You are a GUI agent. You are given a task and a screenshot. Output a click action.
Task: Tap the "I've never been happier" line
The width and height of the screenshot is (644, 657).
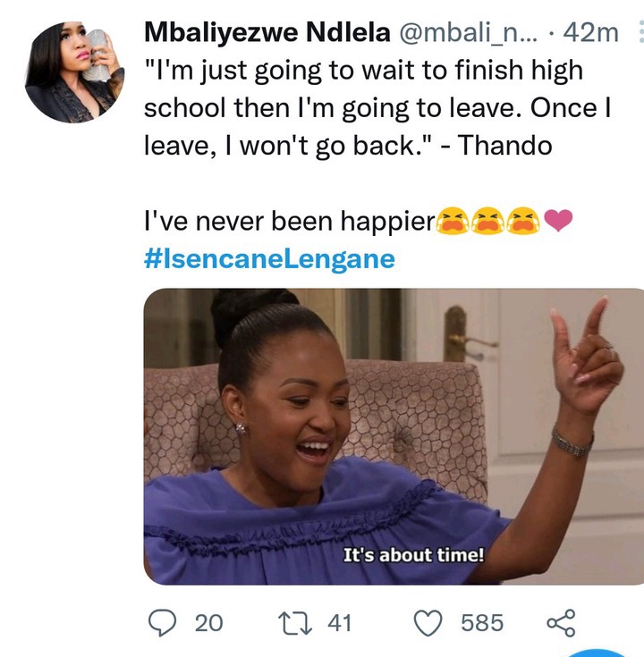pos(290,221)
